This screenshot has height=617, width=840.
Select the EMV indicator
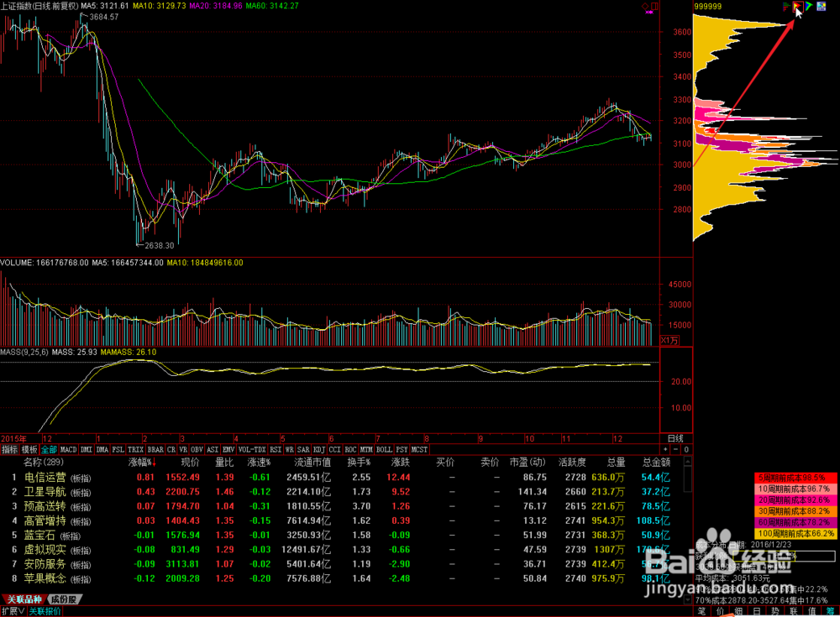coord(228,449)
